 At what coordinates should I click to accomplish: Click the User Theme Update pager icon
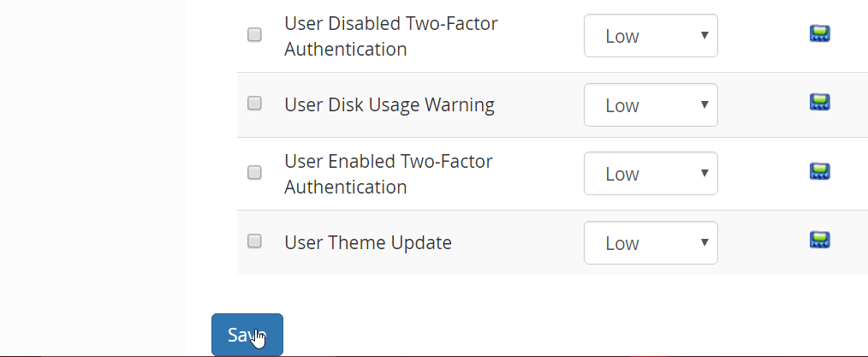820,240
